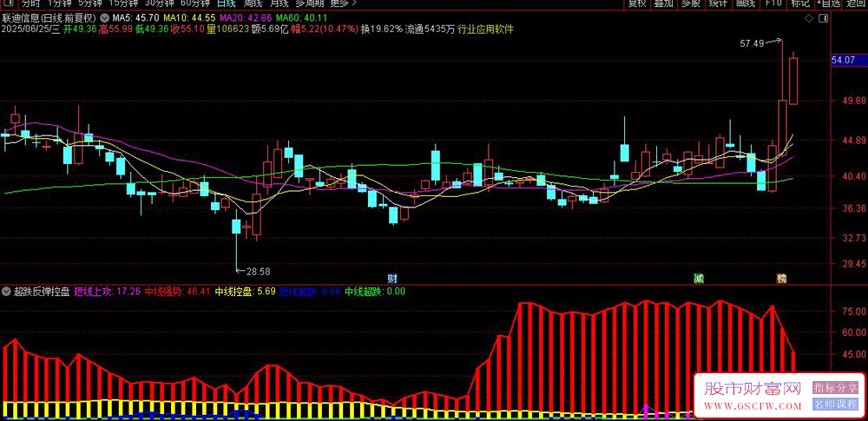868x421 pixels.
Task: Switch to the 15分钟 period tab
Action: [123, 3]
